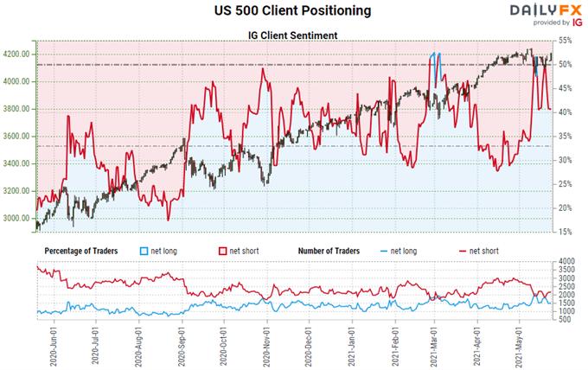This screenshot has width=588, height=370.
Task: Click the 2020-Dec-01 date label
Action: [x=309, y=347]
